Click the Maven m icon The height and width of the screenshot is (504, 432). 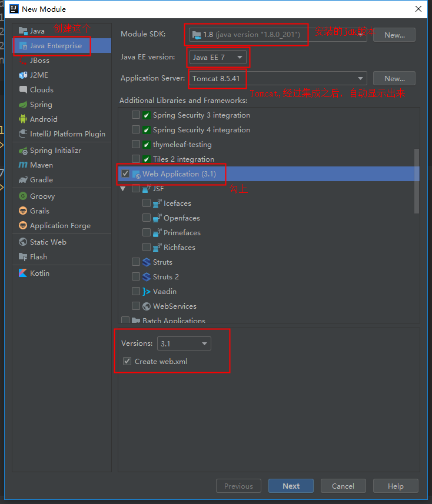(x=23, y=165)
